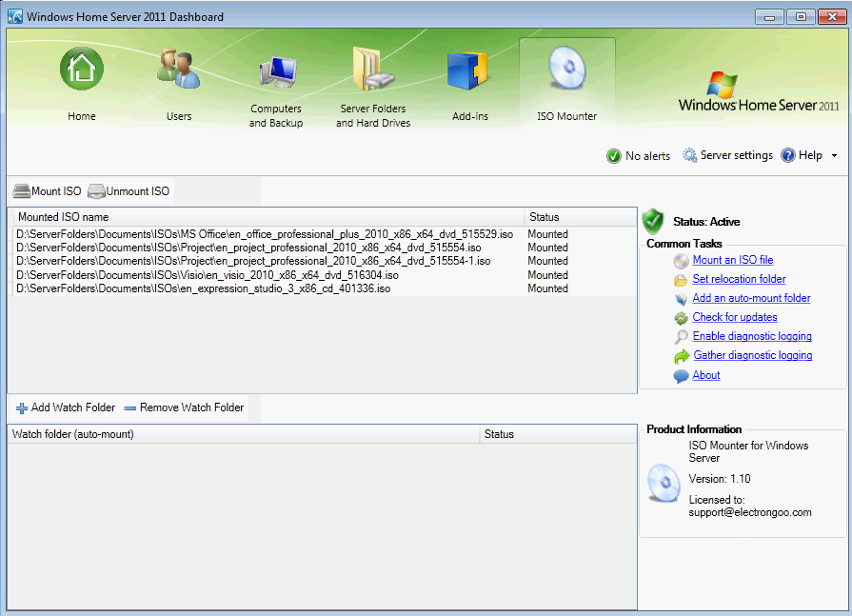This screenshot has width=852, height=616.
Task: Select the en_office_professional_plus_2010 ISO row
Action: 325,234
